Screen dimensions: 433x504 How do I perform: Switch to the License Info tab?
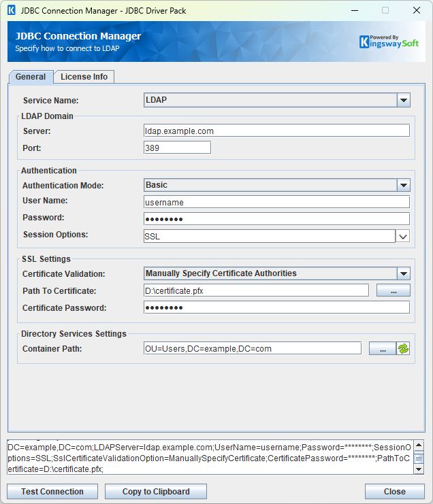[84, 77]
